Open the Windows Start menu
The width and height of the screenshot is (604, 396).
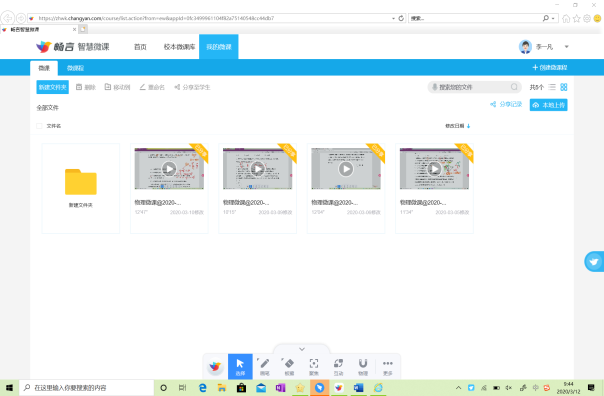coord(9,388)
